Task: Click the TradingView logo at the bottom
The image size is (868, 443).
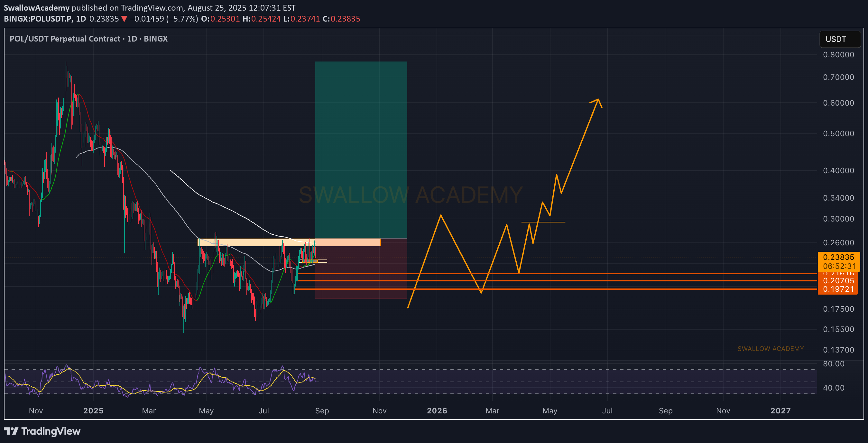Action: coord(42,431)
